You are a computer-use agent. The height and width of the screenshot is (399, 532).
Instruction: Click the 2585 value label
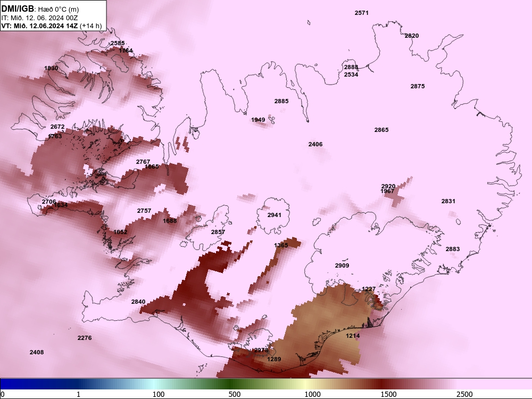coord(118,44)
